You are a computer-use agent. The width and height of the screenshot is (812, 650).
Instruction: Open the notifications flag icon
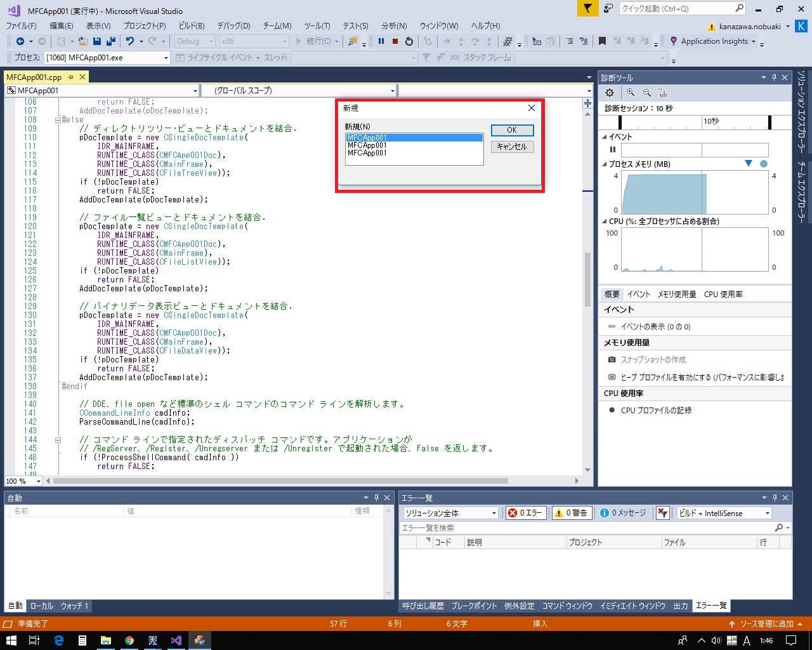588,8
